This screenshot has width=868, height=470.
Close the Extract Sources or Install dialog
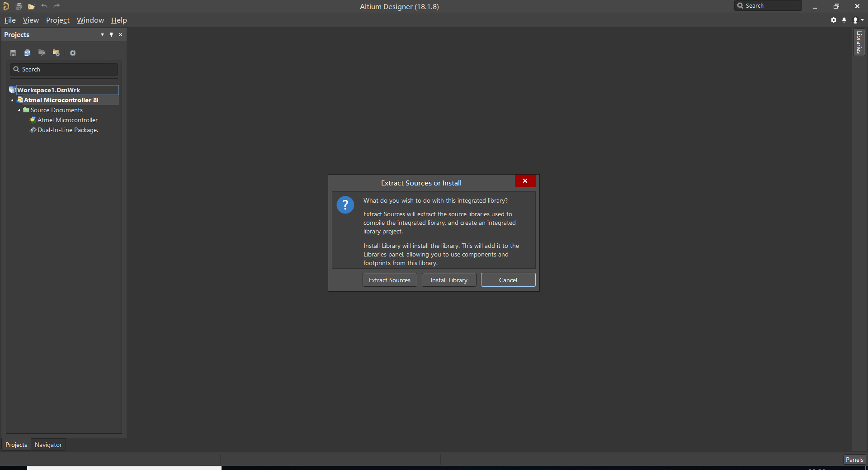(x=525, y=181)
